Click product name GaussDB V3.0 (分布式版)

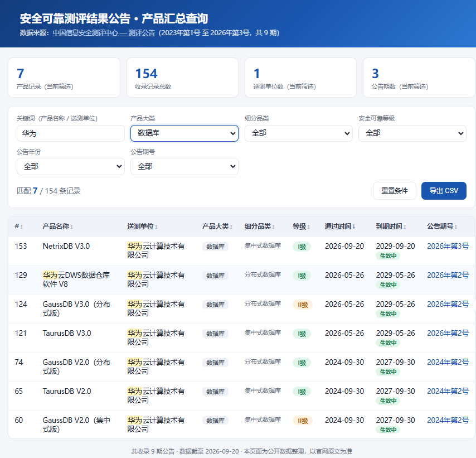point(76,308)
